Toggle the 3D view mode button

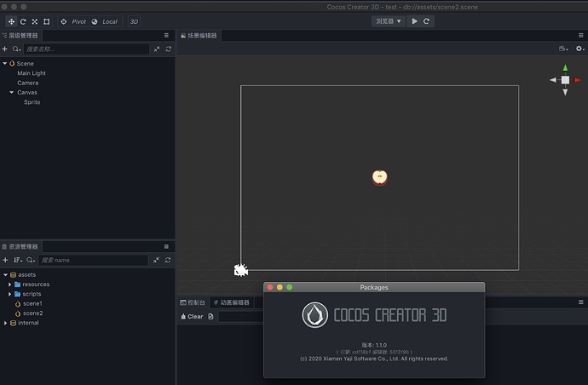[x=134, y=22]
